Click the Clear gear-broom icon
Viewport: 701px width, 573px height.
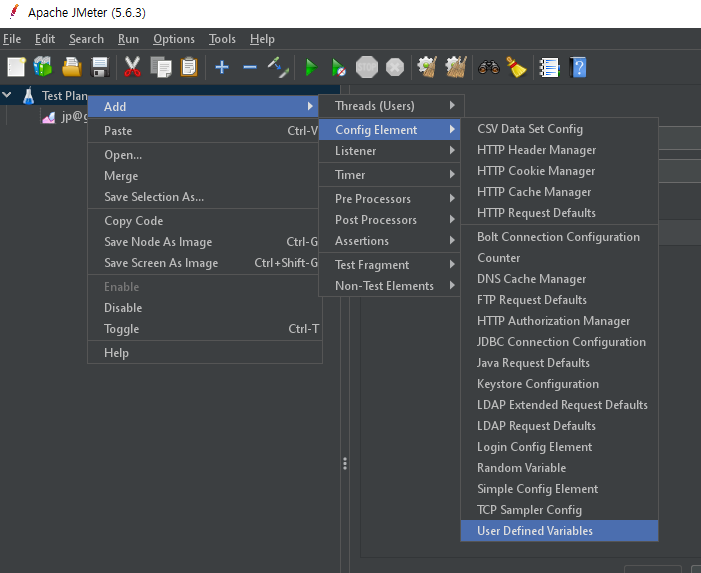427,67
